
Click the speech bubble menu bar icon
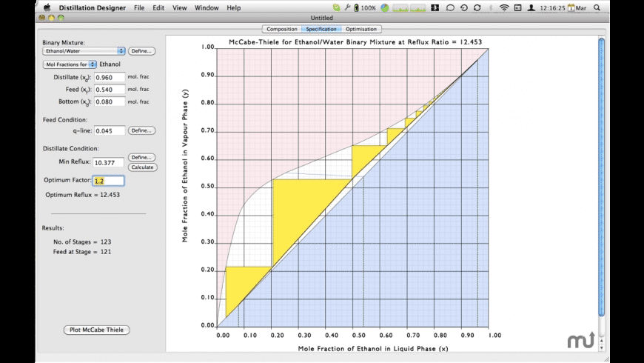point(450,8)
